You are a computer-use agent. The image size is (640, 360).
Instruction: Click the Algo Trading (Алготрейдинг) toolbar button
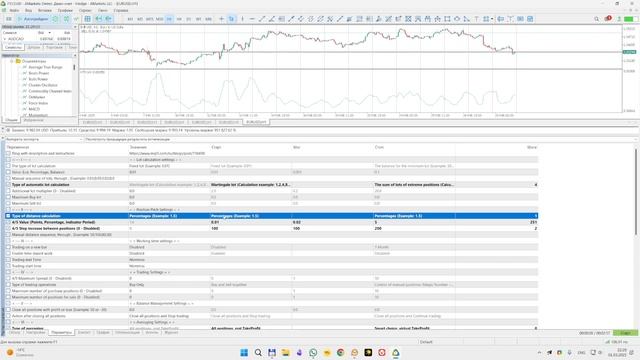[x=33, y=19]
